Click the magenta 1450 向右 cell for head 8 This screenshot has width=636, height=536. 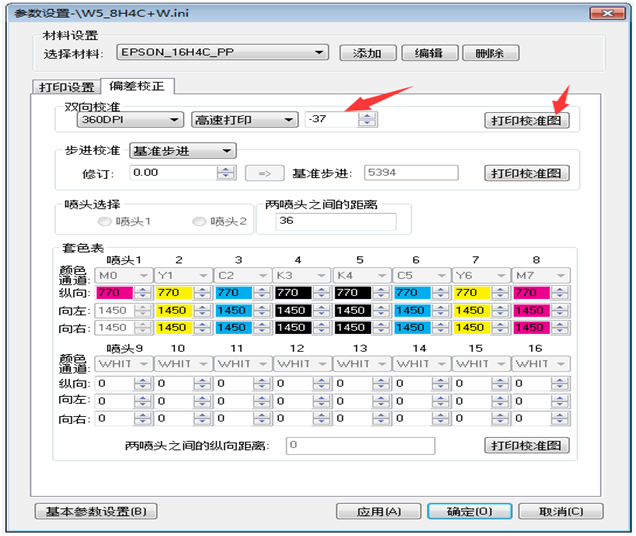pos(532,327)
